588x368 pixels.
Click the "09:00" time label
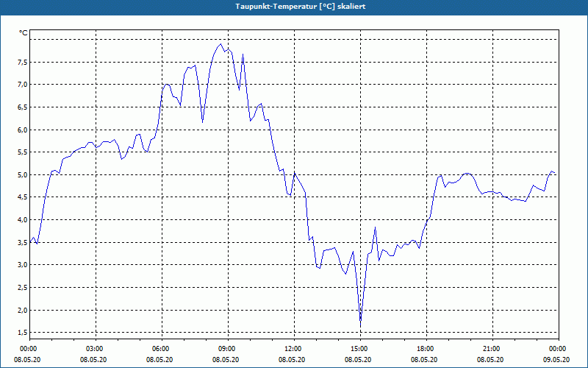click(226, 349)
